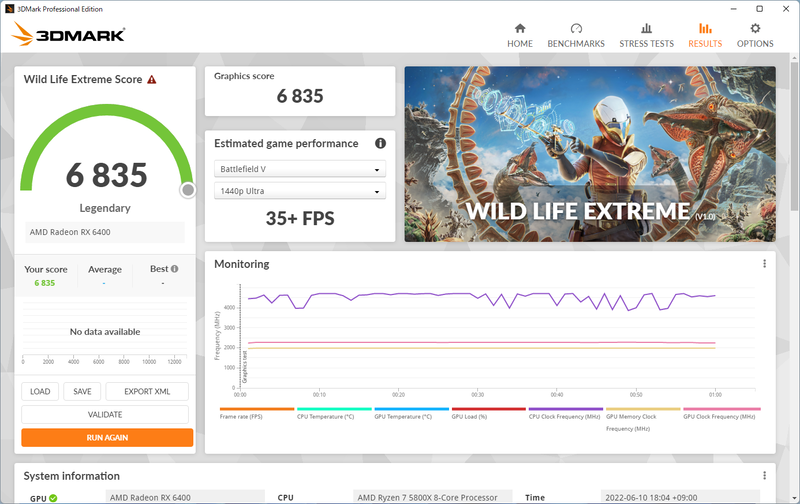Toggle Frame rate (FPS) legend swatch
Image resolution: width=800 pixels, height=504 pixels.
click(257, 409)
